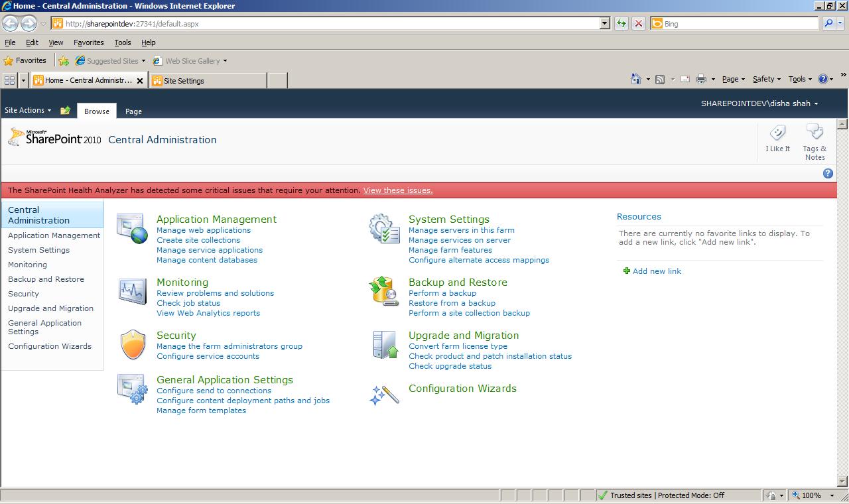Open the Site Actions dropdown
849x504 pixels.
coord(27,110)
